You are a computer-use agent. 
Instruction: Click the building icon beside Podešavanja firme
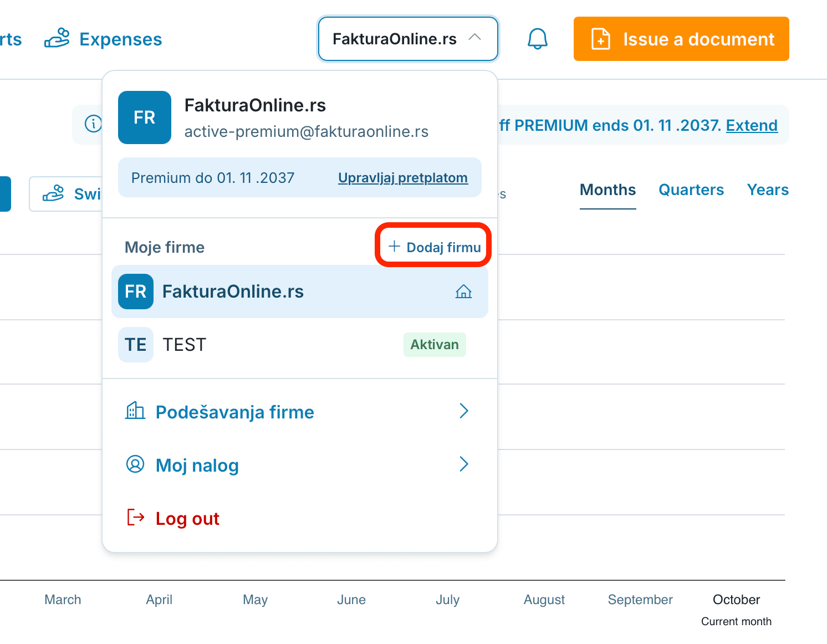[x=135, y=411]
